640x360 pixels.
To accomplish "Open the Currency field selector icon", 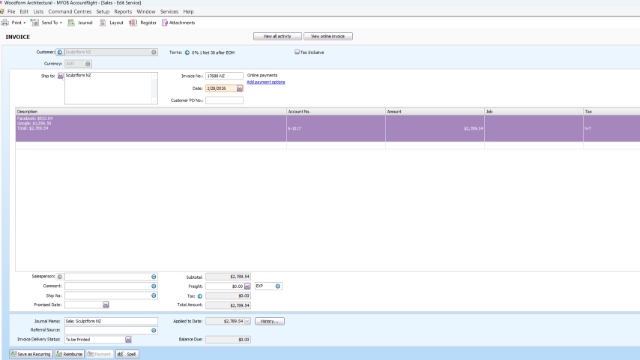I will click(x=88, y=64).
